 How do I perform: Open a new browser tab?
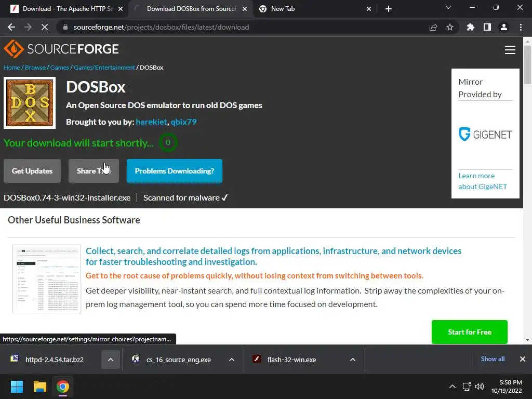(389, 9)
